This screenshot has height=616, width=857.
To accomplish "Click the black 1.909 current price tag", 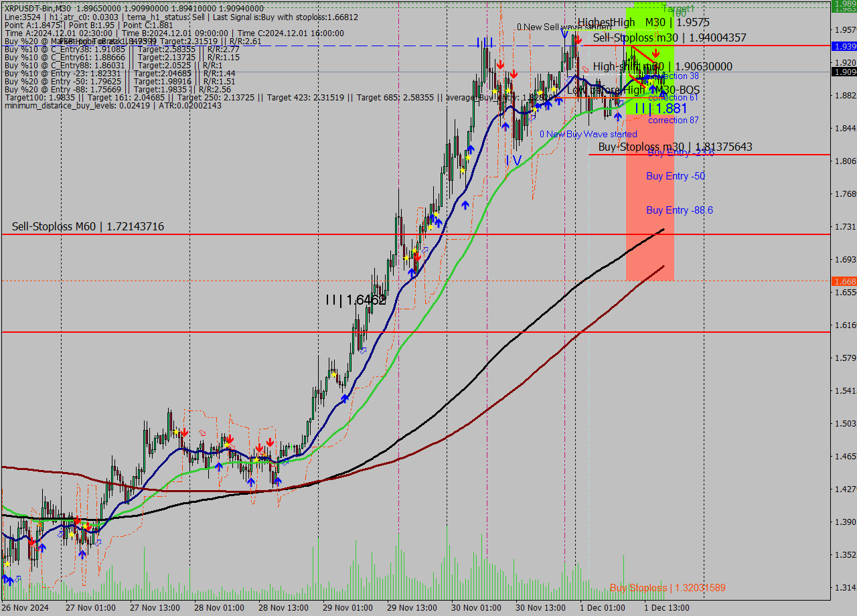I will [x=844, y=72].
